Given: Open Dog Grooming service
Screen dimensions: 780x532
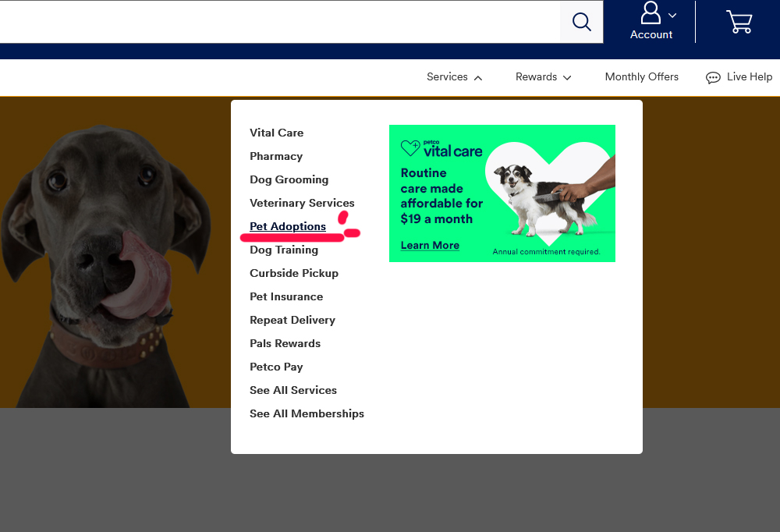Looking at the screenshot, I should [x=289, y=179].
